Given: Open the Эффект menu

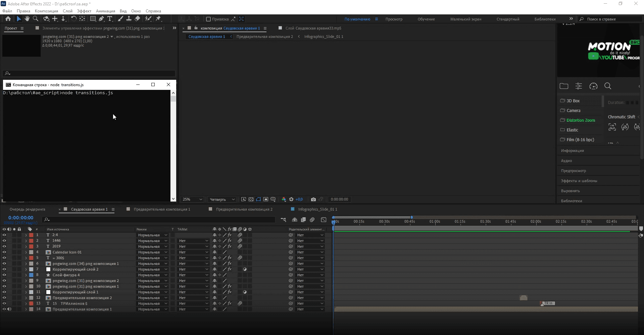Looking at the screenshot, I should 84,11.
